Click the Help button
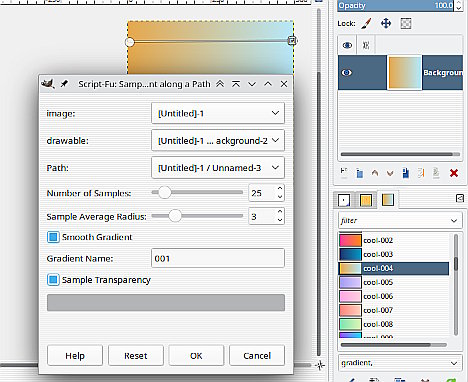The width and height of the screenshot is (468, 382). point(75,356)
